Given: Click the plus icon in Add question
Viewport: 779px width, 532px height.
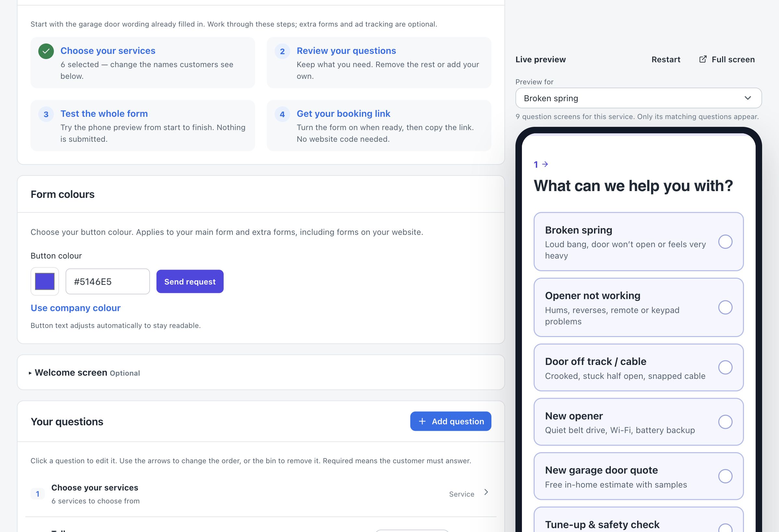Looking at the screenshot, I should [x=422, y=421].
